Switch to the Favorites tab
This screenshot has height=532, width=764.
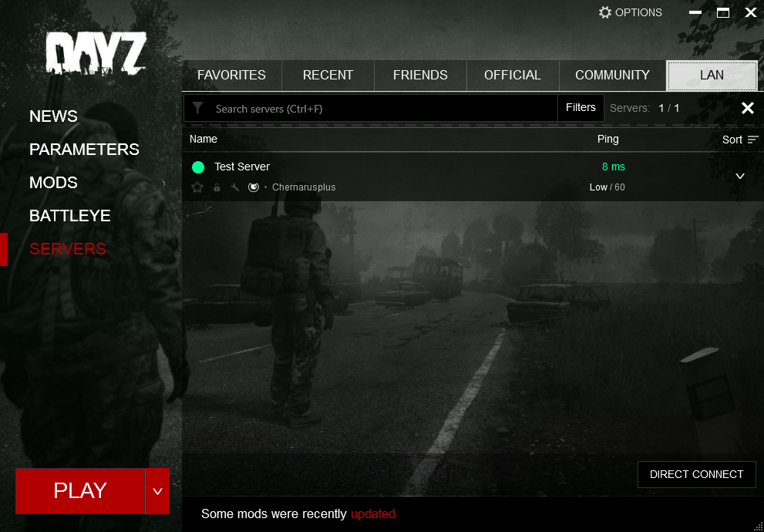[231, 76]
